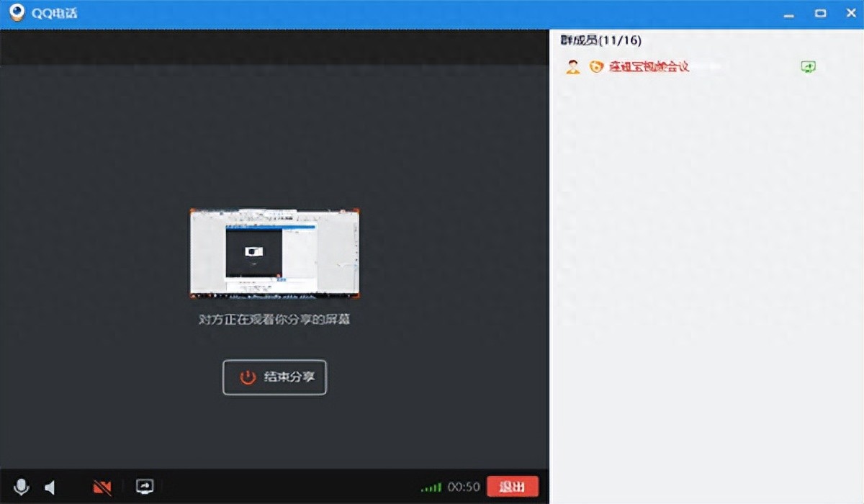Click the QQ电话 logo in the title bar
864x504 pixels.
point(16,12)
